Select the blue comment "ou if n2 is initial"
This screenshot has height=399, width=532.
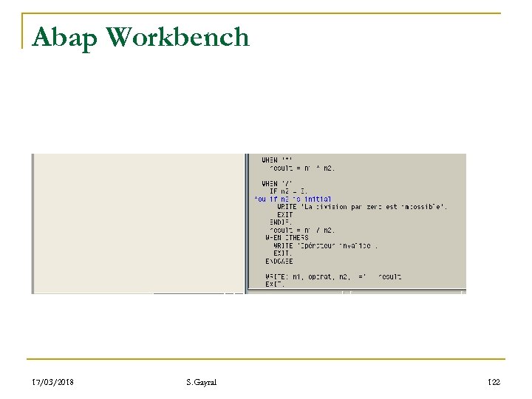point(293,199)
